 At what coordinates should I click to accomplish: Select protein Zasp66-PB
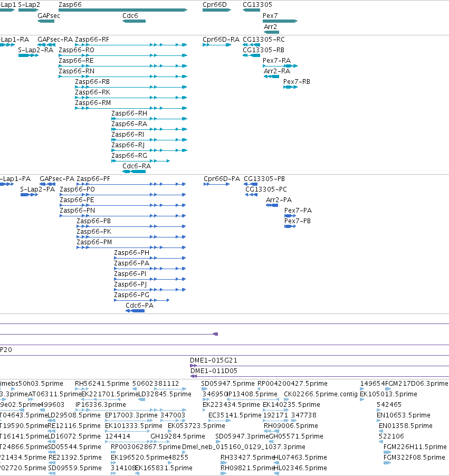click(x=93, y=221)
